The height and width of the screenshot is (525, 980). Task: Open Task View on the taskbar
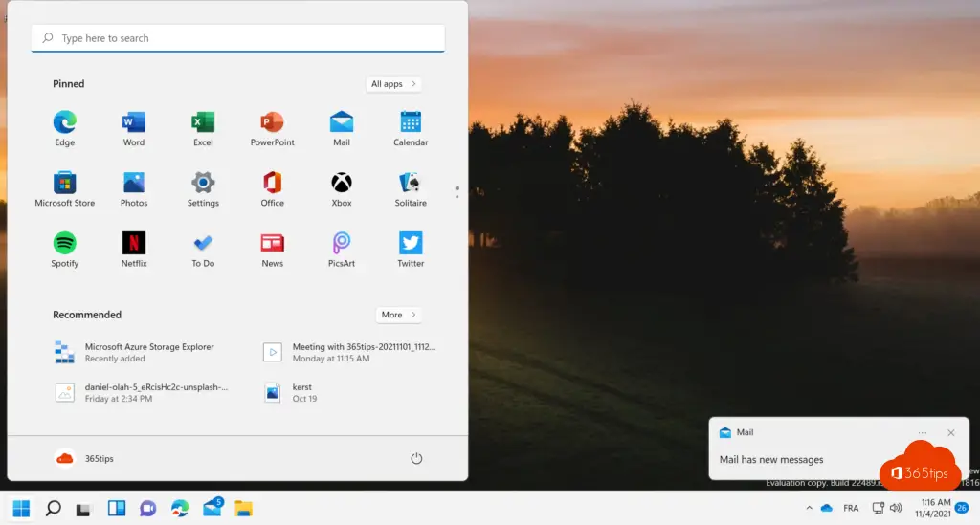[84, 509]
